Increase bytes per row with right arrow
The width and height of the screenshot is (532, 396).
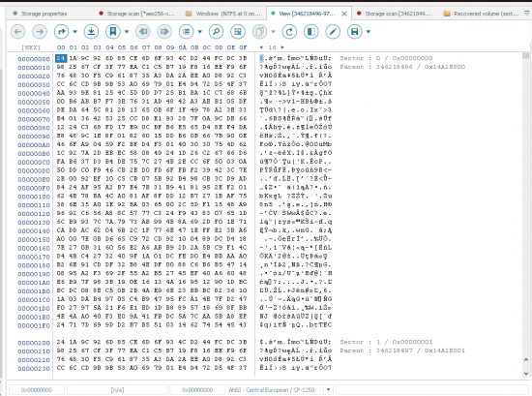[282, 47]
